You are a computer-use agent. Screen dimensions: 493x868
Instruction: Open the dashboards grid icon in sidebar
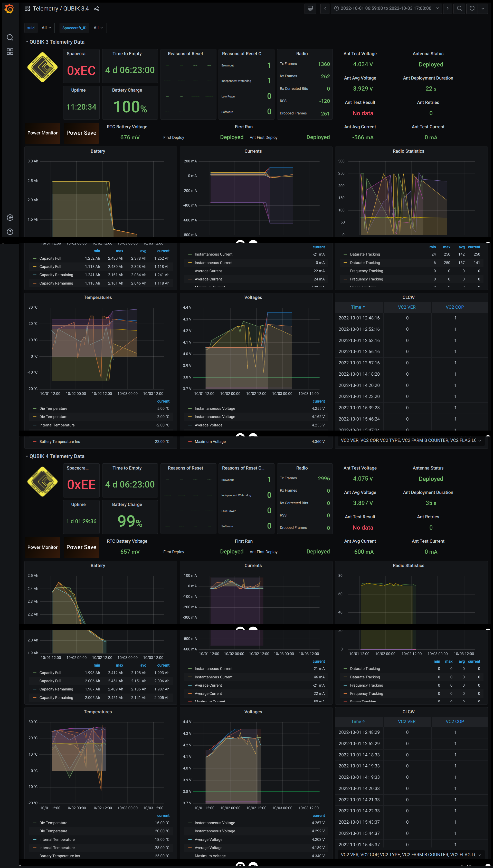click(x=10, y=51)
